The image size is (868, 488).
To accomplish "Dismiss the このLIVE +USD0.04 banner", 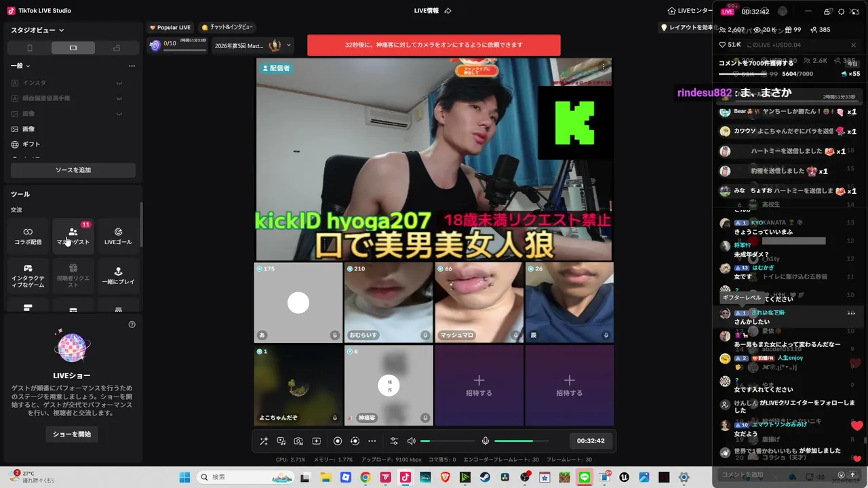I will (x=853, y=45).
